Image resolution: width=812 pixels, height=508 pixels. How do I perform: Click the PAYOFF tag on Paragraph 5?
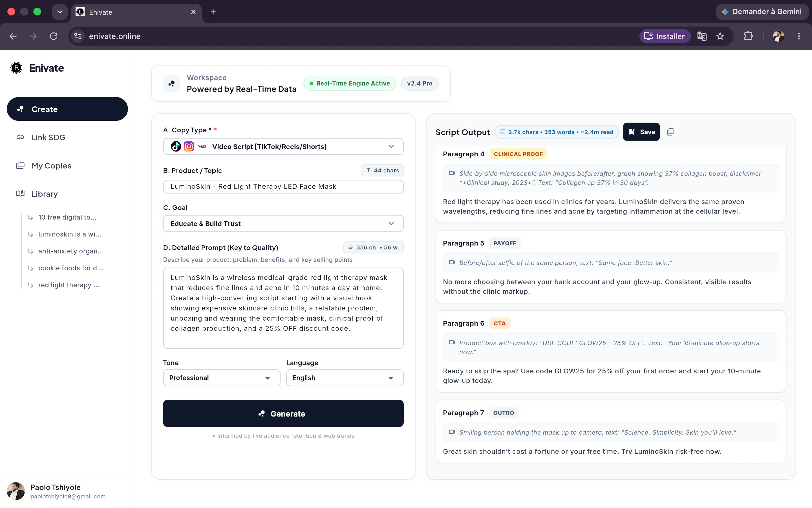click(505, 243)
